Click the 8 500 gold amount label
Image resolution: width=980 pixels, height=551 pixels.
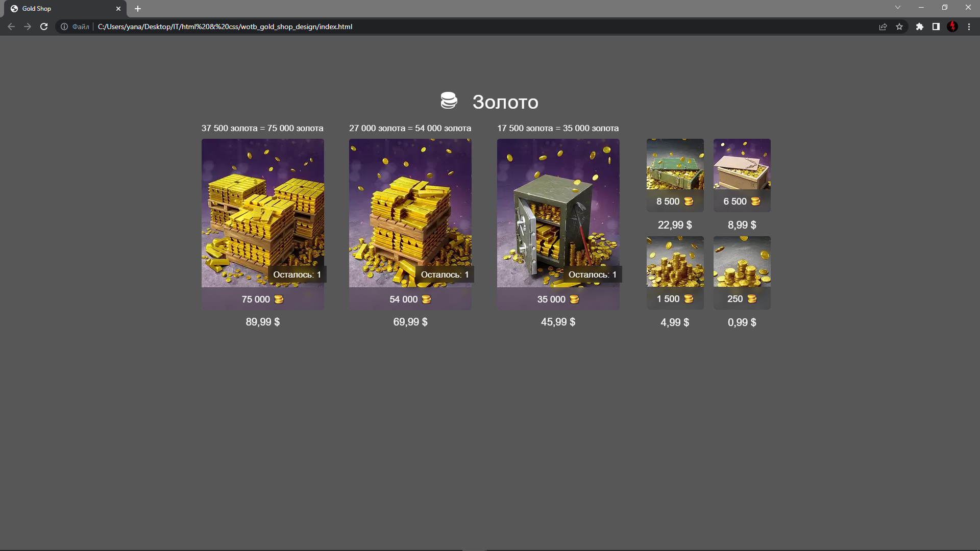(x=675, y=201)
